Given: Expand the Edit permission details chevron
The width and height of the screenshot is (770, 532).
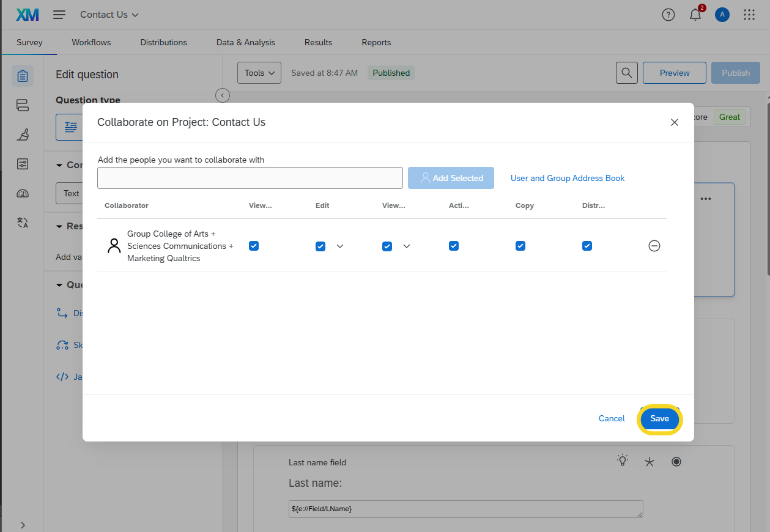Looking at the screenshot, I should coord(340,246).
